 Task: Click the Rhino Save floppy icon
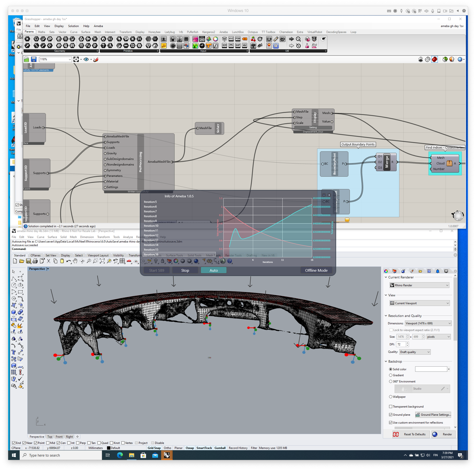point(28,261)
